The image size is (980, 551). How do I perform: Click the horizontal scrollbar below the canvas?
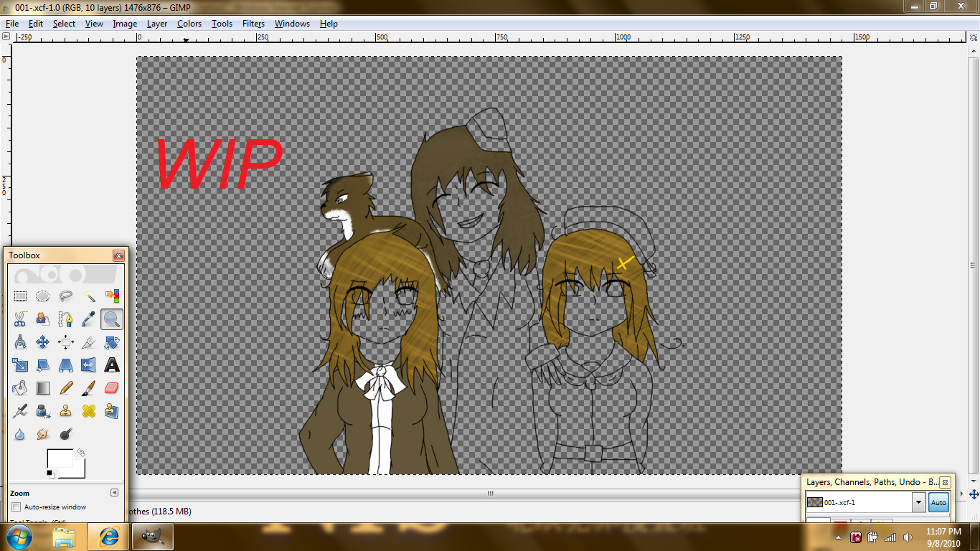(490, 494)
